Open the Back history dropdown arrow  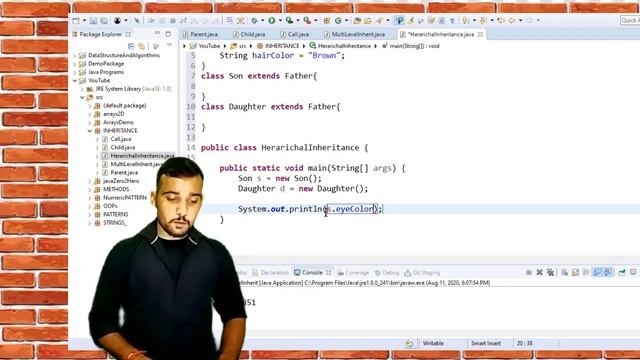click(520, 20)
